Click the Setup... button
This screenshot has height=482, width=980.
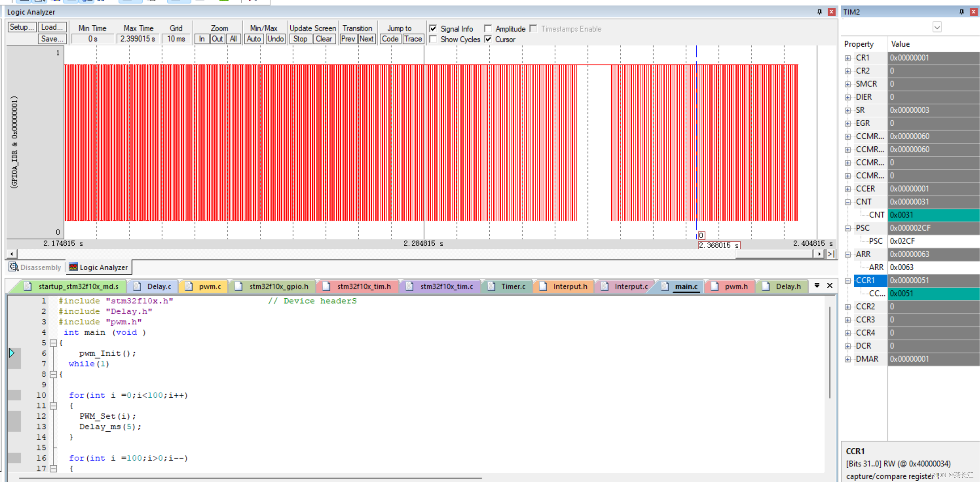tap(21, 27)
